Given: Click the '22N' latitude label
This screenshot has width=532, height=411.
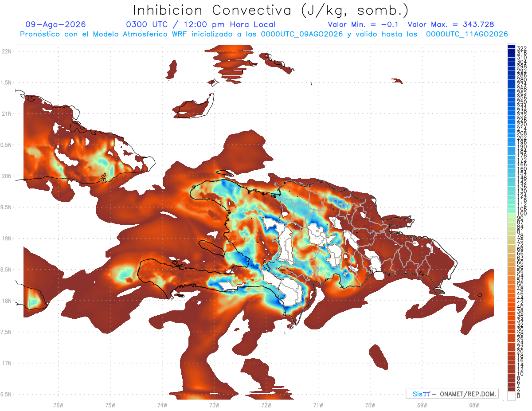Looking at the screenshot, I should (x=7, y=51).
